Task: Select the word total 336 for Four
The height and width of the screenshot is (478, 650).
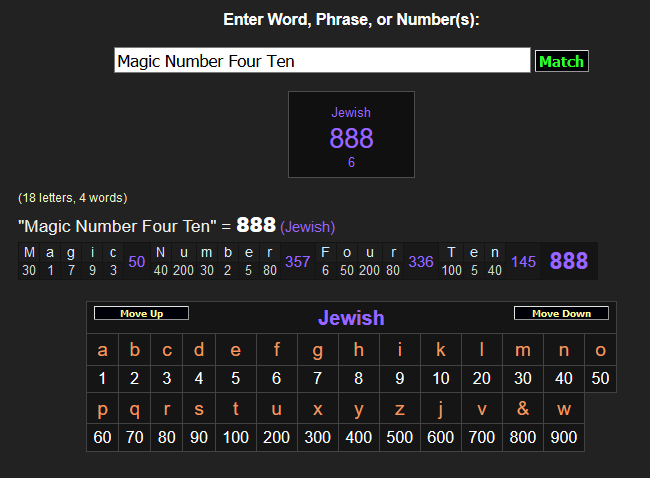Action: click(x=421, y=261)
